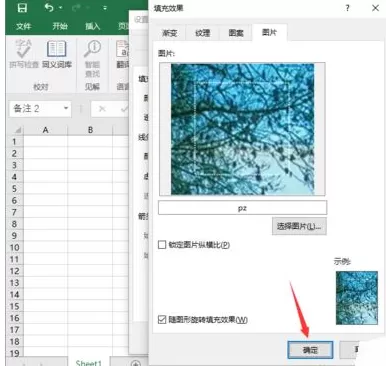Click the formula bar cancel X icon
The image size is (386, 366).
point(102,109)
